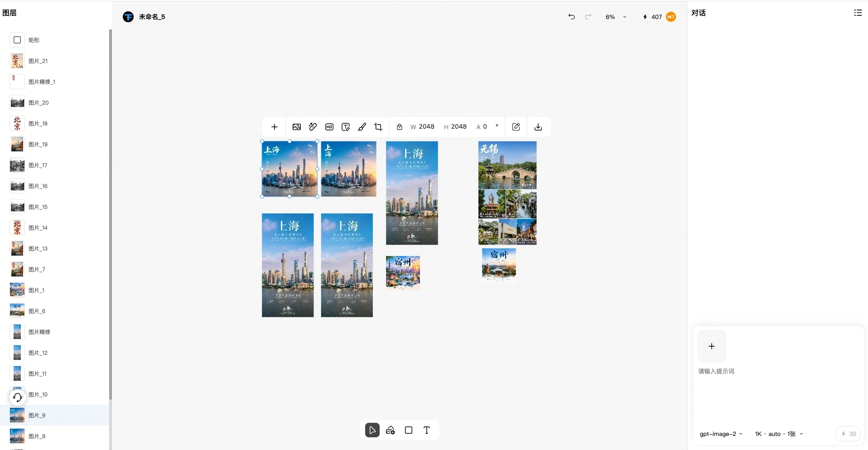The width and height of the screenshot is (868, 450).
Task: Select the 图片_11 layer
Action: click(54, 373)
